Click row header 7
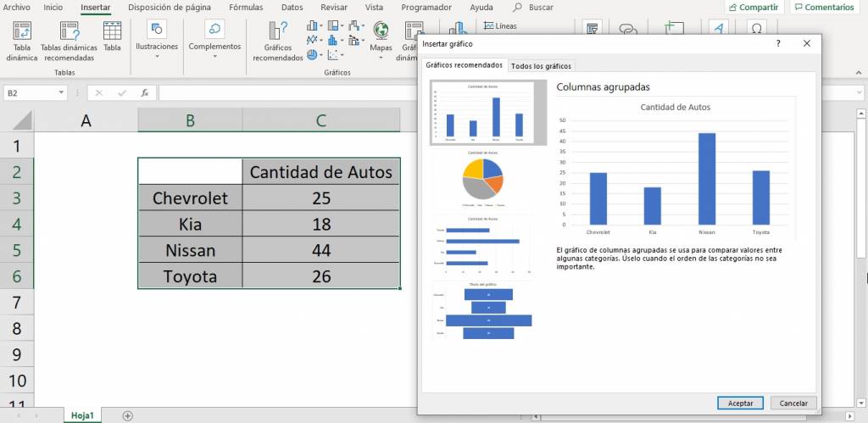 [17, 303]
